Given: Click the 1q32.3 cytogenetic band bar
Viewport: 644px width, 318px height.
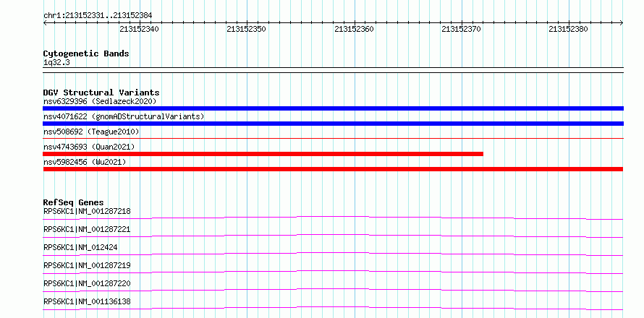Looking at the screenshot, I should [333, 70].
